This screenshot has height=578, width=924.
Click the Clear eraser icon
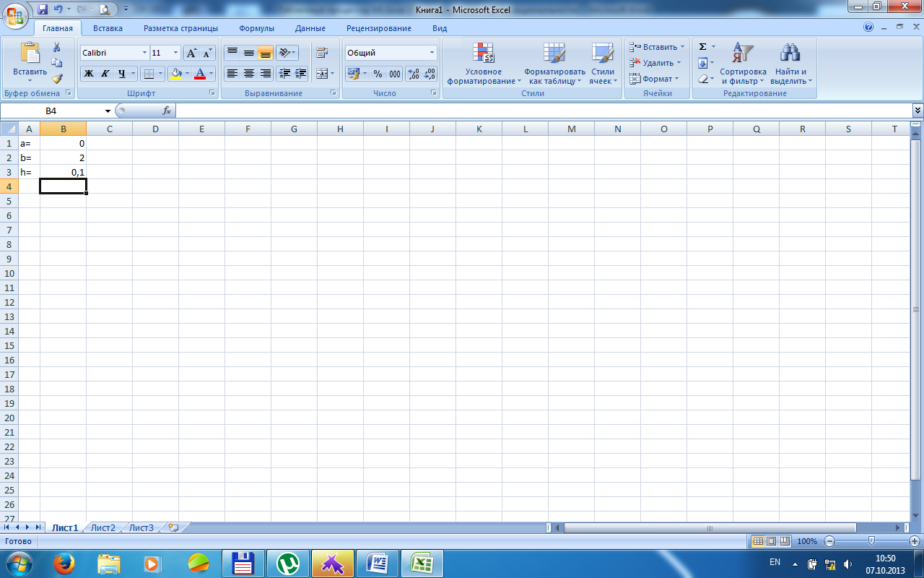[x=704, y=79]
